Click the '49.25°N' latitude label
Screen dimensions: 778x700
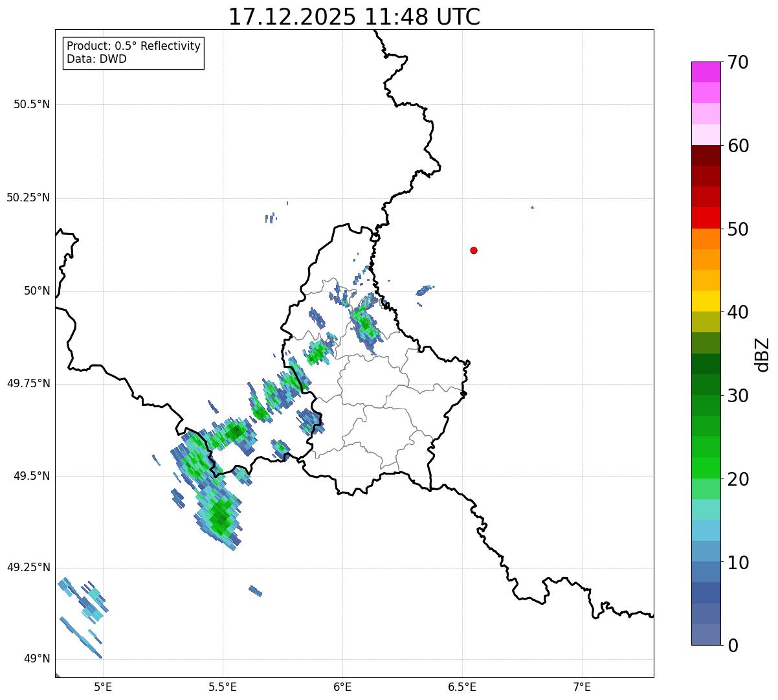click(28, 567)
